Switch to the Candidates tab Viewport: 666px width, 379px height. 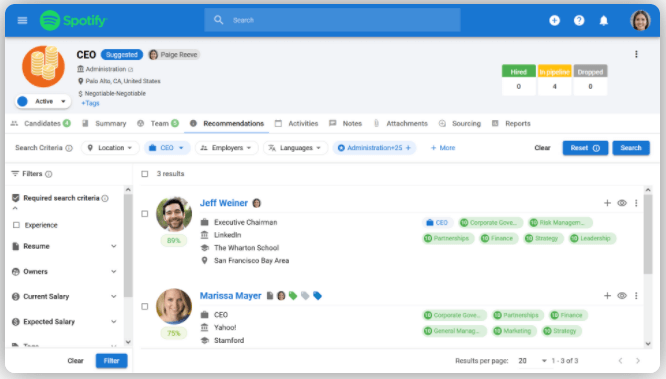pos(41,124)
